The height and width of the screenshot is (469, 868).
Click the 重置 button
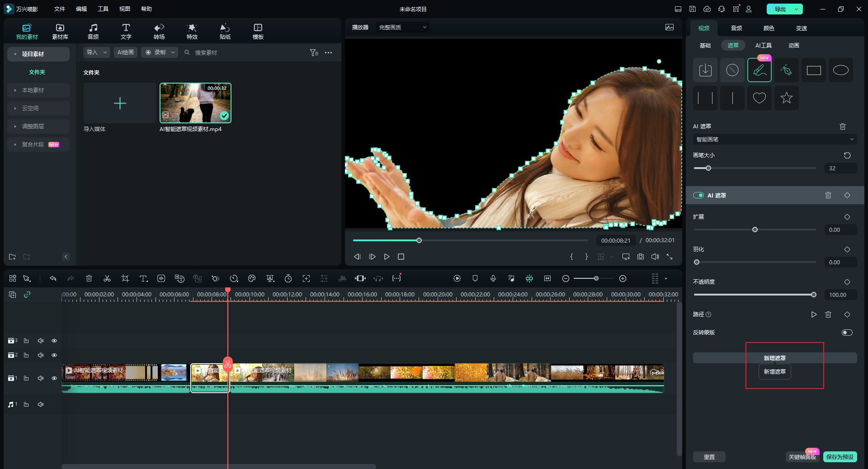point(709,457)
